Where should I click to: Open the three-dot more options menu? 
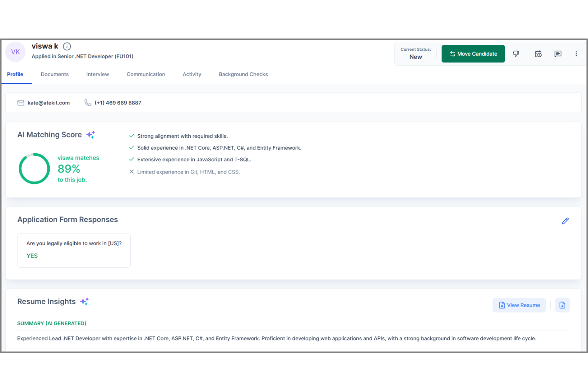(x=576, y=54)
